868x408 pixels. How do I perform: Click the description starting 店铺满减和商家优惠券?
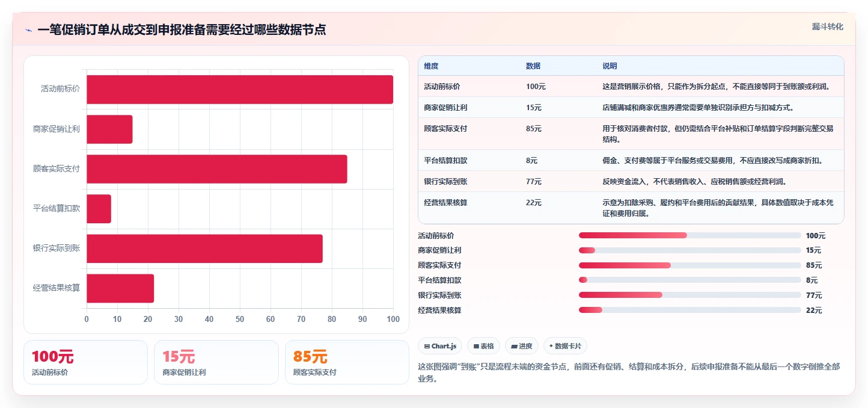[x=698, y=107]
